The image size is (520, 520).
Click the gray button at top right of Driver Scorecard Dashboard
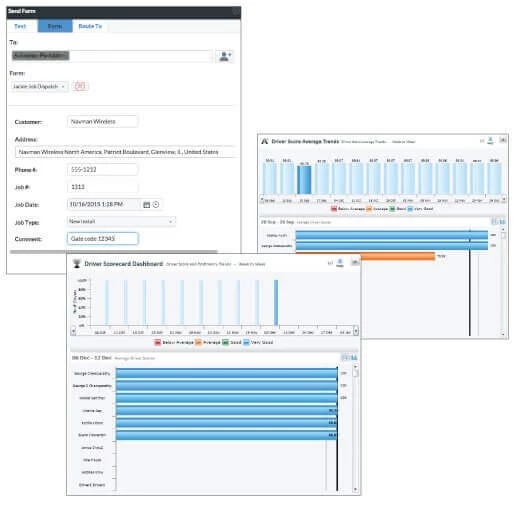pyautogui.click(x=355, y=263)
